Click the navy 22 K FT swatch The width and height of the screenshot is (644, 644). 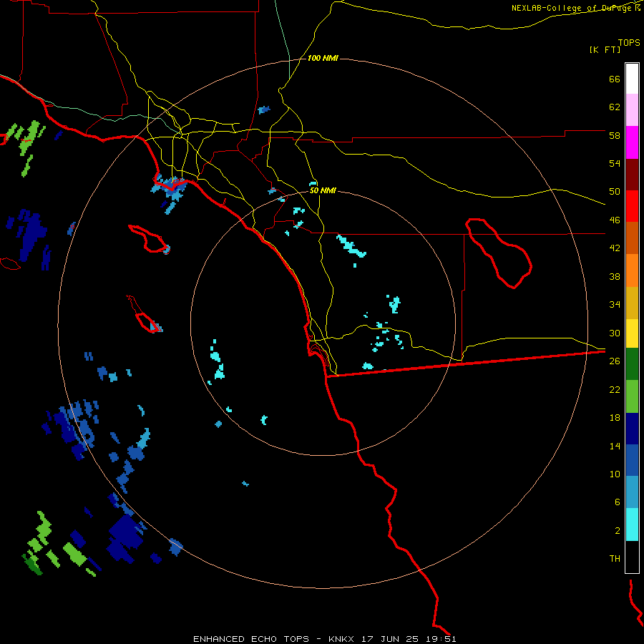tap(632, 429)
